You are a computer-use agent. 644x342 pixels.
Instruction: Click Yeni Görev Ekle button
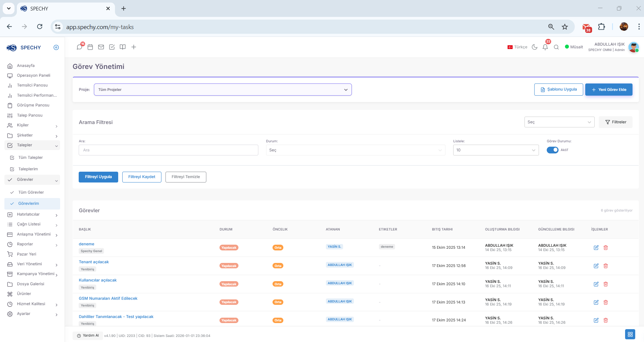point(609,90)
